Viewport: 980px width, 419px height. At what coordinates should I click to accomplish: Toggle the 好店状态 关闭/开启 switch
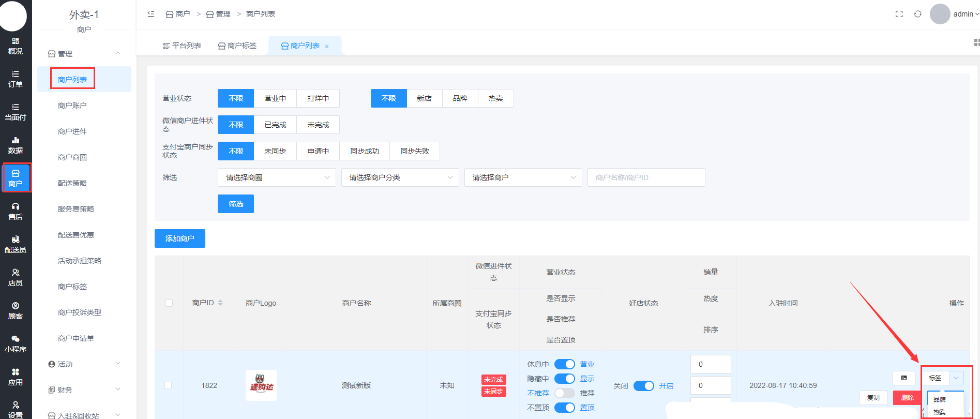tap(643, 386)
